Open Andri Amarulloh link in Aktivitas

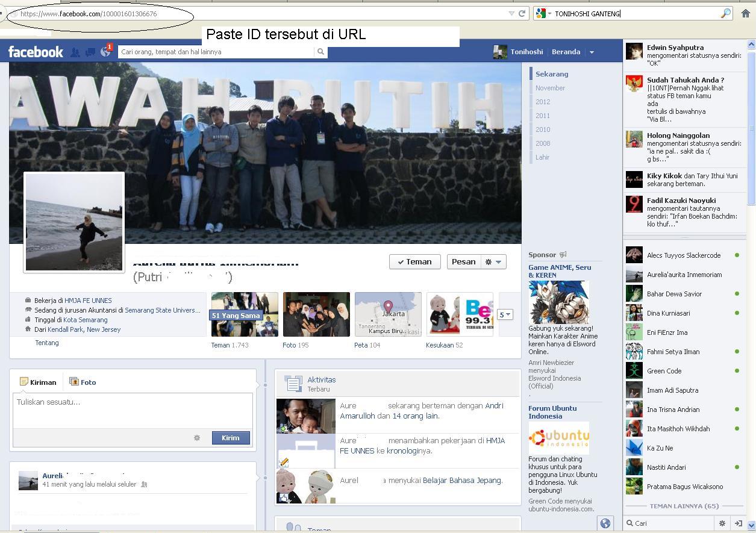pyautogui.click(x=422, y=411)
